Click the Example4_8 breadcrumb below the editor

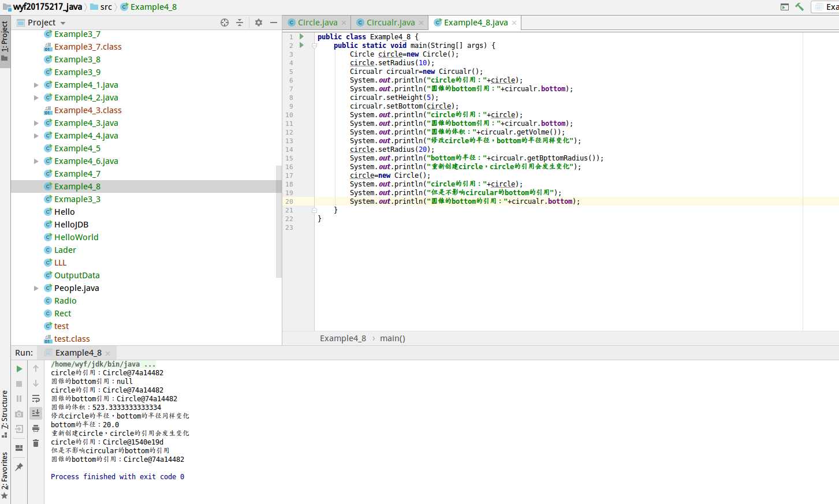(343, 338)
